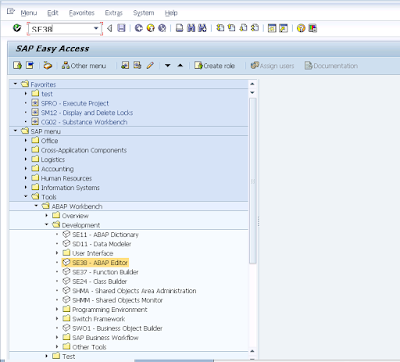Click the Change Favorites pencil icon
This screenshot has width=400, height=362.
(150, 65)
